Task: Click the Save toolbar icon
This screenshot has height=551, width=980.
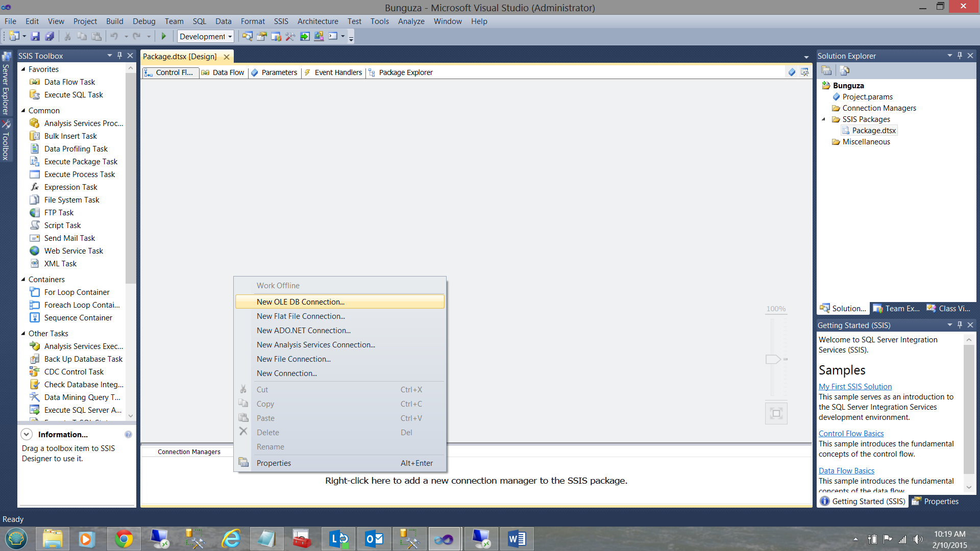Action: coord(35,36)
